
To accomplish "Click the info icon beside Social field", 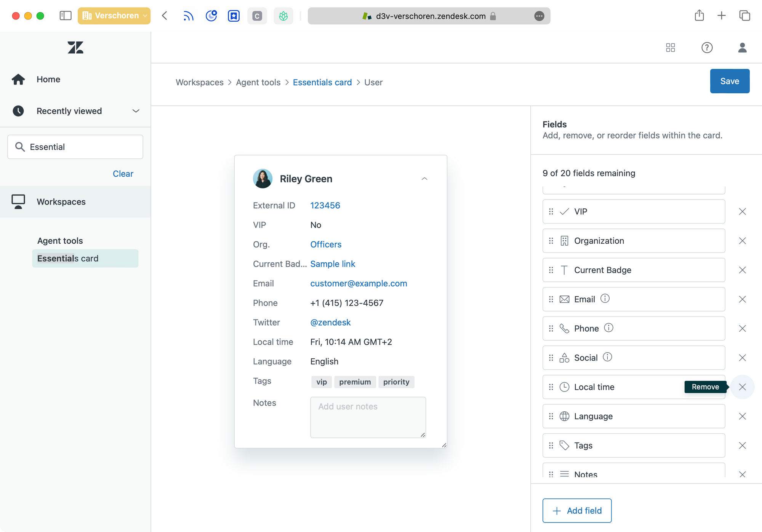I will point(608,357).
